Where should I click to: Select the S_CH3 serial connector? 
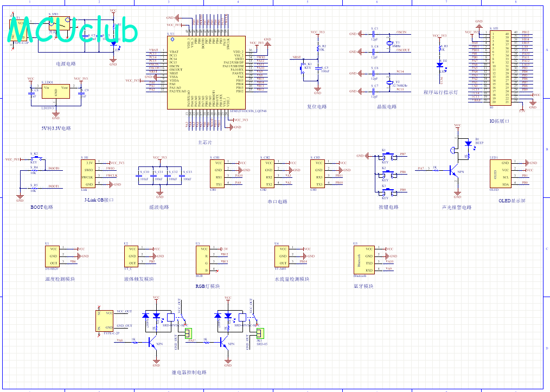(x=317, y=173)
